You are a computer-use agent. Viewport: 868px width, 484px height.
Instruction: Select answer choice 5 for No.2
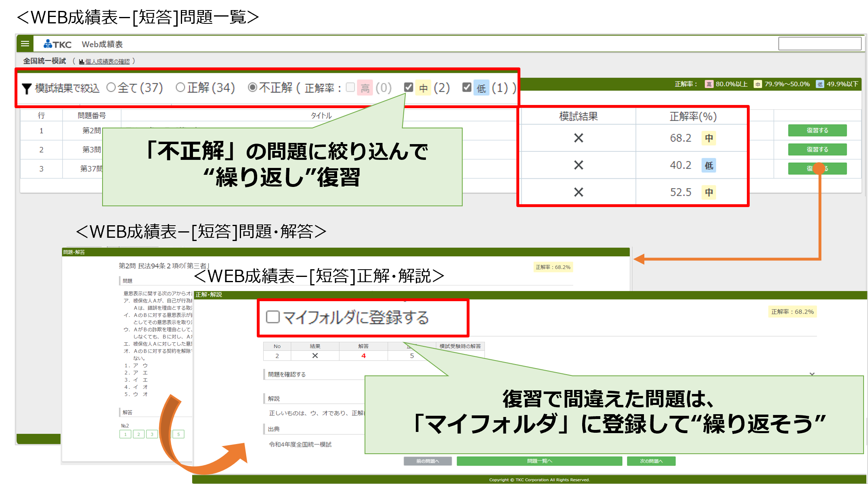[178, 434]
